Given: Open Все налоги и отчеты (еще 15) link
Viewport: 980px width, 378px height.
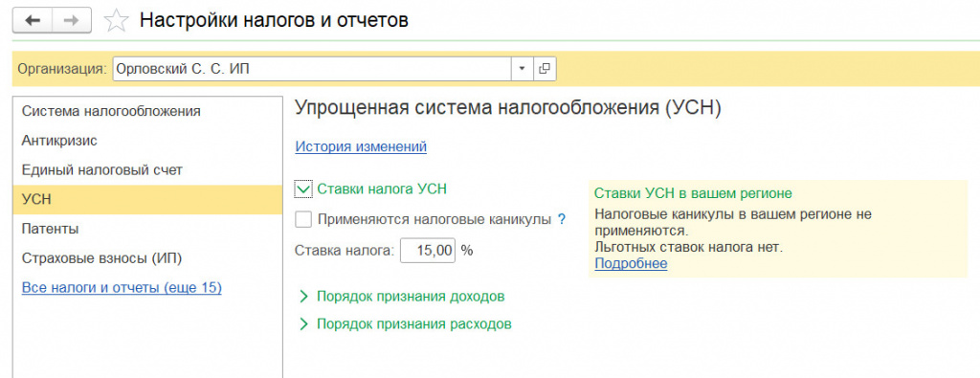Looking at the screenshot, I should tap(122, 288).
